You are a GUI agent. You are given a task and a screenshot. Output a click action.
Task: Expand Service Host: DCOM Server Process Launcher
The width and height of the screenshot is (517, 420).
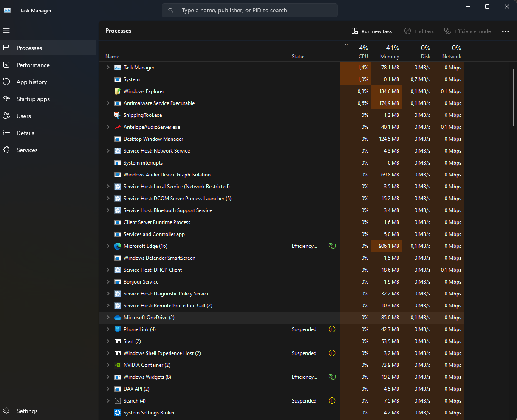pyautogui.click(x=108, y=199)
